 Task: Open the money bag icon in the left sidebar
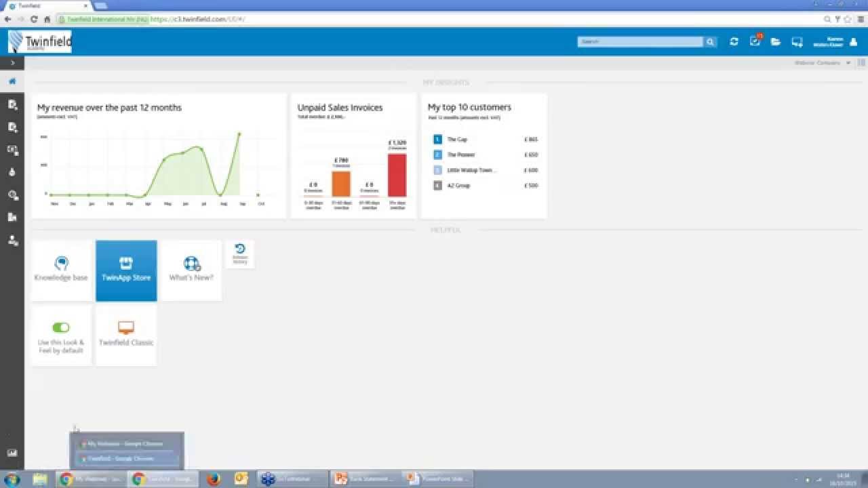(x=12, y=172)
